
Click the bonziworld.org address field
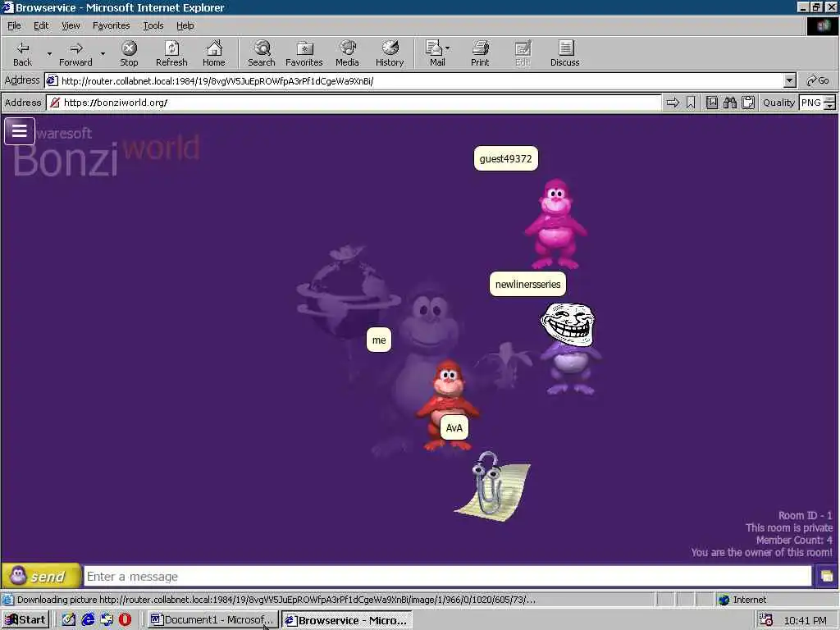(354, 103)
